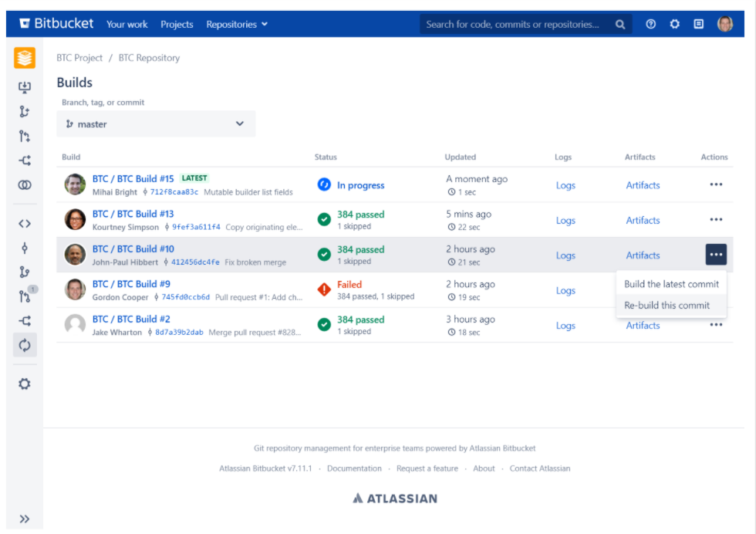Open the user profile avatar in header

tap(724, 24)
